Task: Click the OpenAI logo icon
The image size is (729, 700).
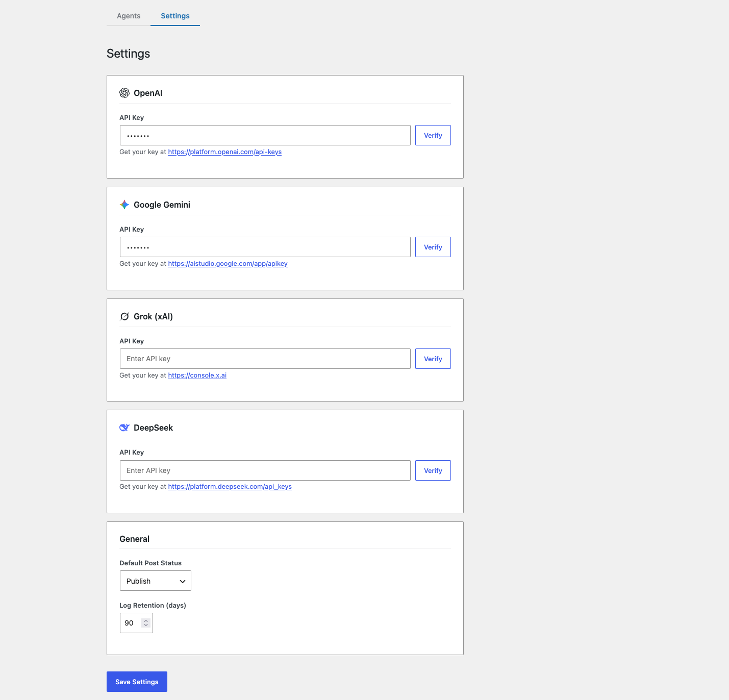Action: [x=124, y=93]
